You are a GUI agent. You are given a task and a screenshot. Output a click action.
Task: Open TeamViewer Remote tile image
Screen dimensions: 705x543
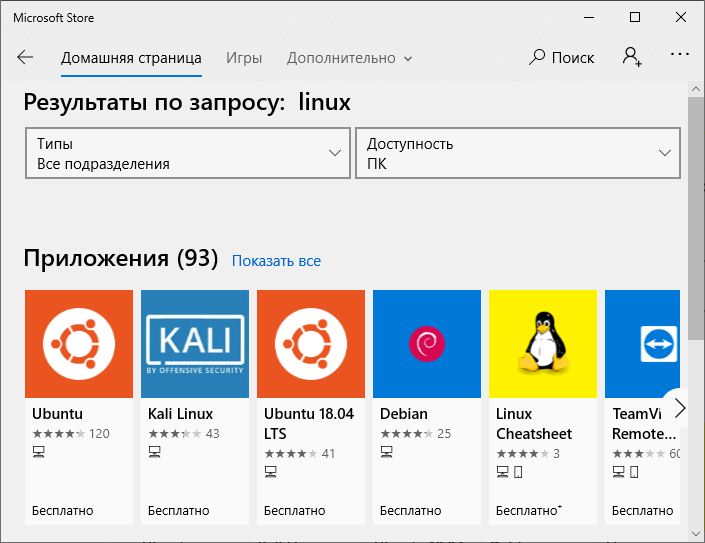[x=642, y=344]
